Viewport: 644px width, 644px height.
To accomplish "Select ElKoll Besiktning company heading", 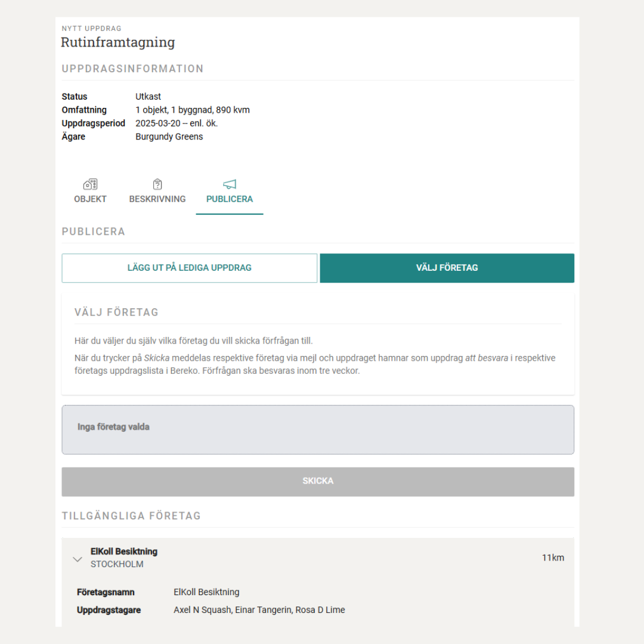I will coord(124,552).
